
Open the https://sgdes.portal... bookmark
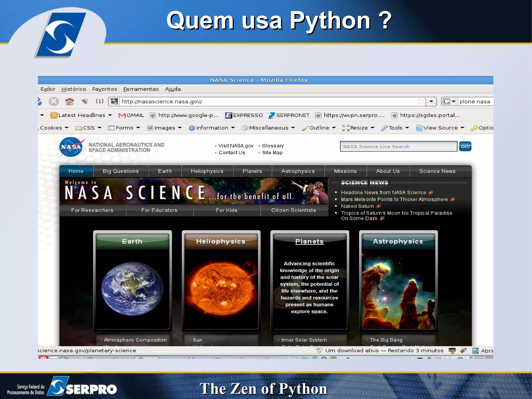[426, 115]
